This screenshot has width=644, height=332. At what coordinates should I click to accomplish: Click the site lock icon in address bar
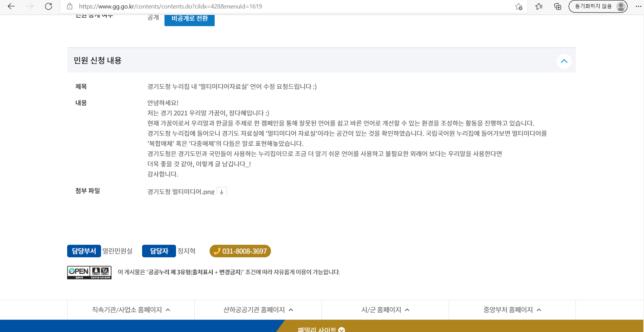point(70,6)
